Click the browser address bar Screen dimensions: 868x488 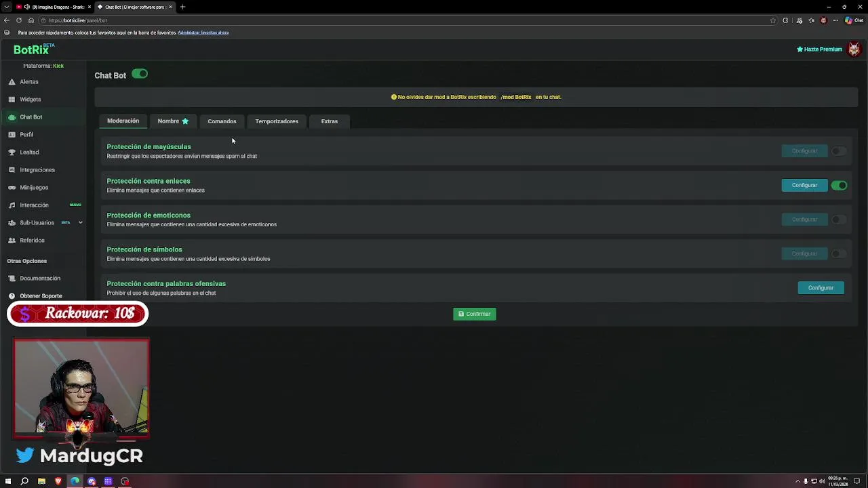coord(407,20)
